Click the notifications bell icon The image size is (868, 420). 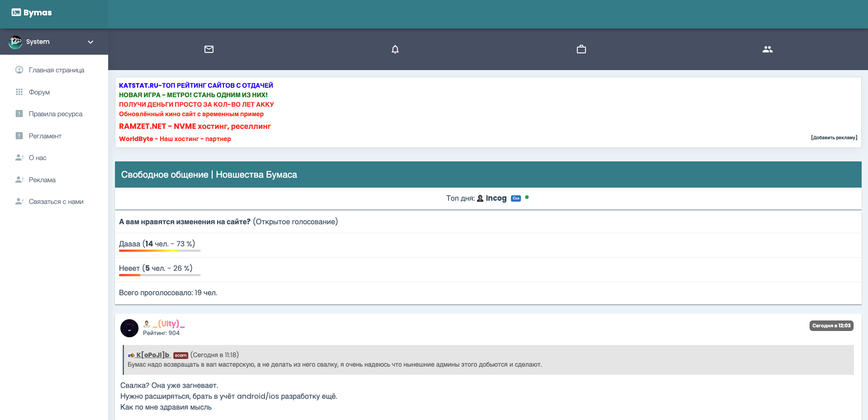(395, 49)
